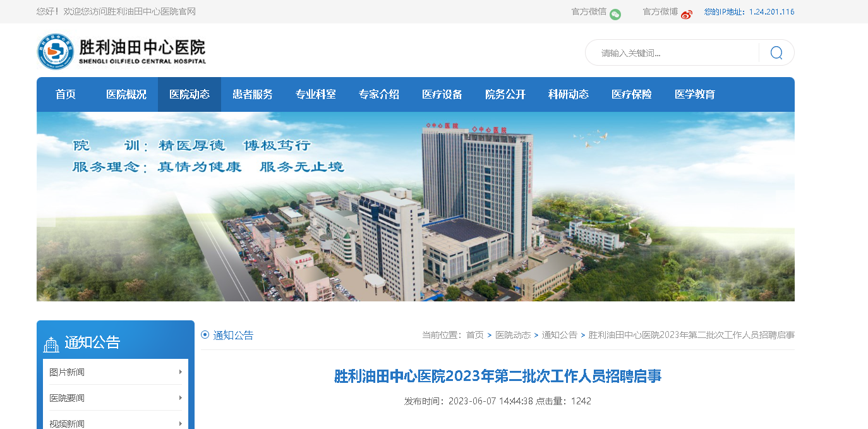
Task: Click the last breadcrumb item 胜利油田中心医院2023年第二批次工作人员招聘启事
Action: [692, 335]
